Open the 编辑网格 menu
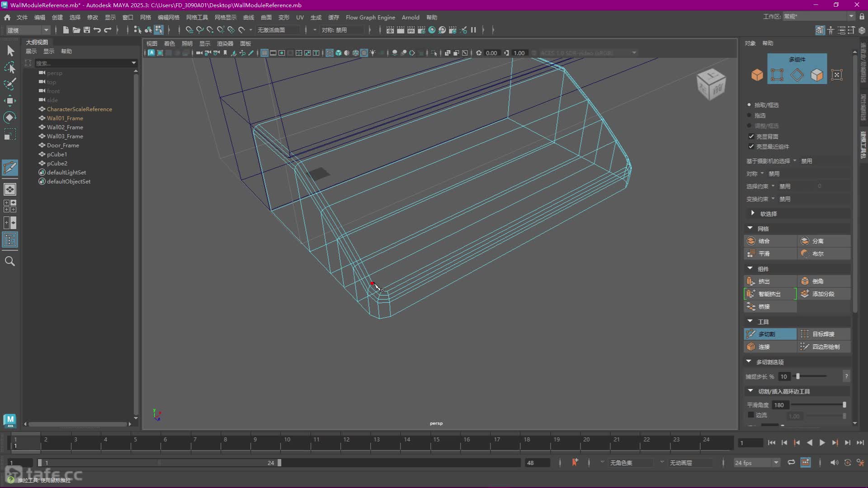This screenshot has height=488, width=868. point(168,17)
